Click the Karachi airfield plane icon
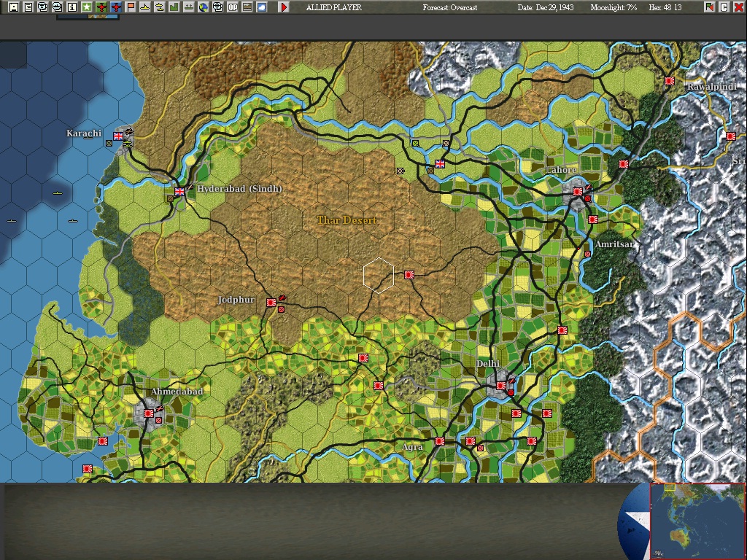 [128, 132]
